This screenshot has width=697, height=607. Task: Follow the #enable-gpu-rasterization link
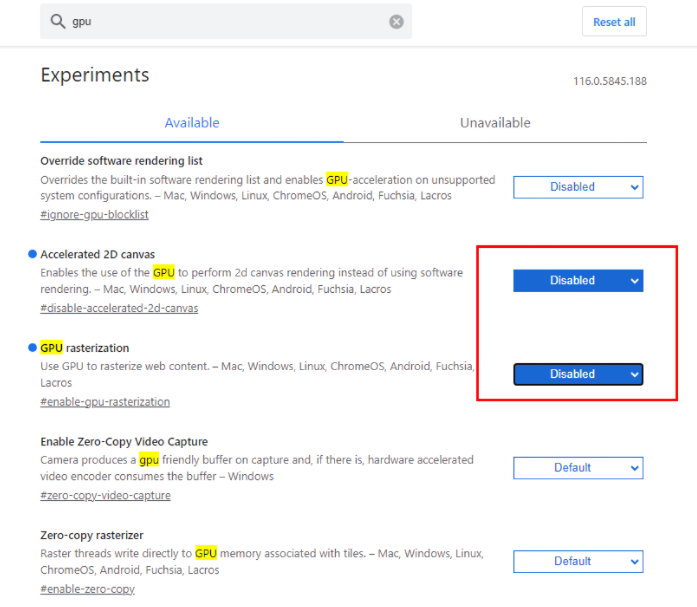click(x=105, y=402)
